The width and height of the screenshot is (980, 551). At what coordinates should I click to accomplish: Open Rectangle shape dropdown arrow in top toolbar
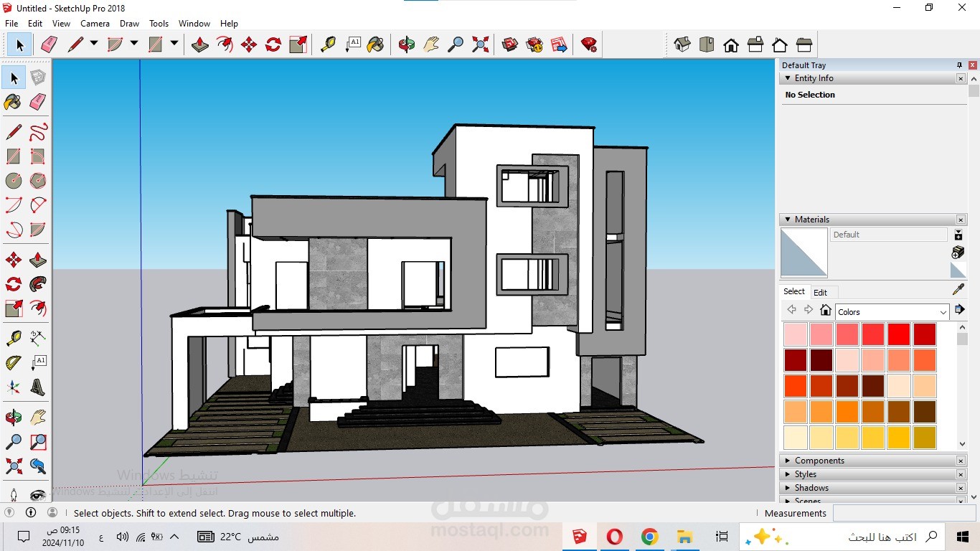tap(174, 44)
